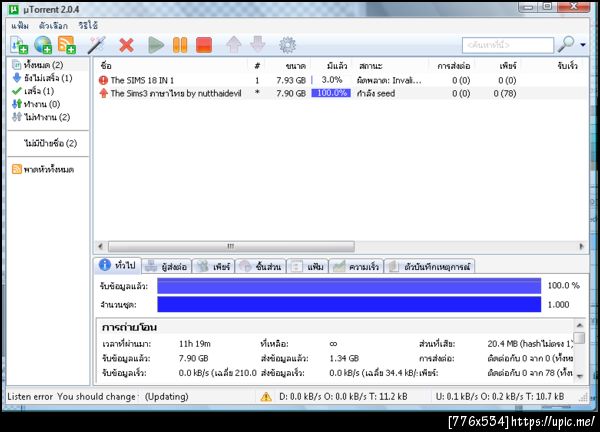Switch to เพียร์ Peers tab
Screen dimensions: 600x432
213,267
